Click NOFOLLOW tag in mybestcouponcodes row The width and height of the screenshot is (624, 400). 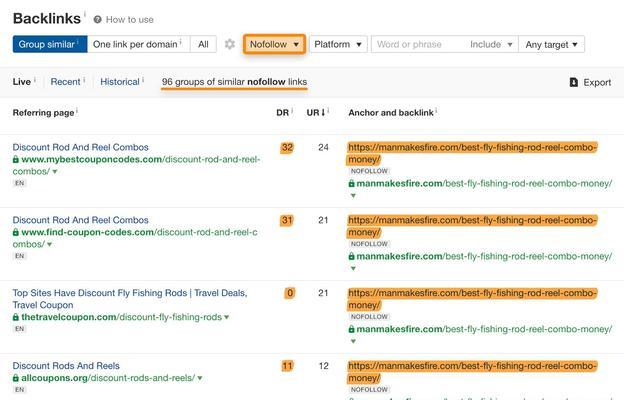pyautogui.click(x=369, y=171)
